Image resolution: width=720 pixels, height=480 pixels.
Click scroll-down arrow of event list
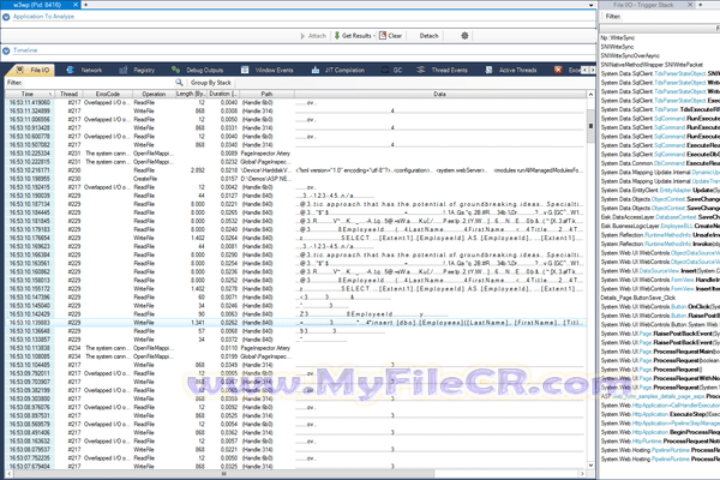pos(591,465)
